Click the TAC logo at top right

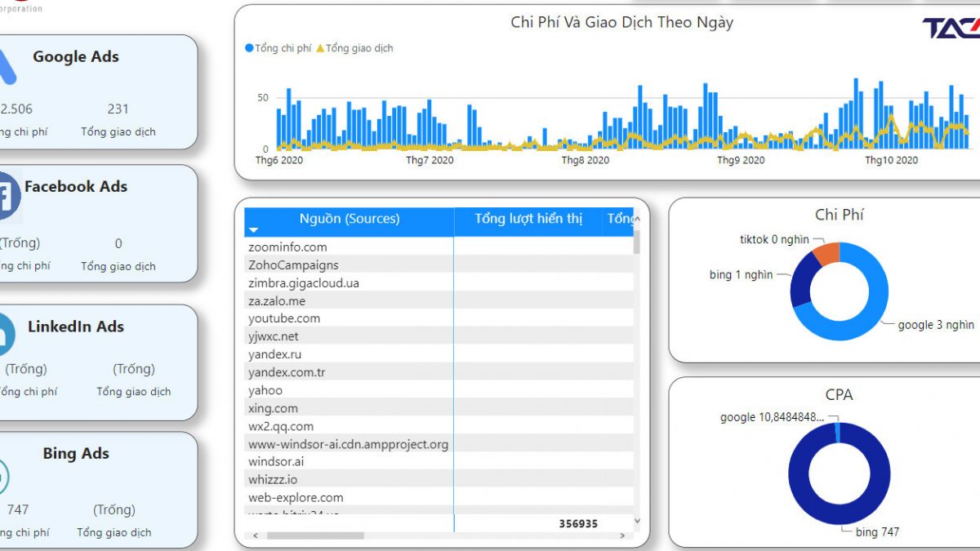click(x=951, y=28)
